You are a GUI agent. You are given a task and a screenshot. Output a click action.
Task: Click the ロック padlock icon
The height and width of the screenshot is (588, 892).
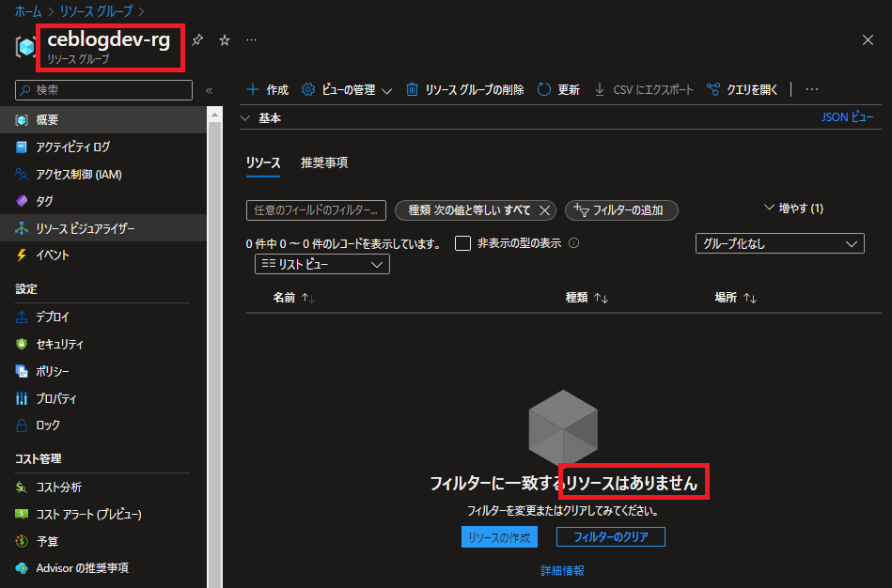(22, 426)
